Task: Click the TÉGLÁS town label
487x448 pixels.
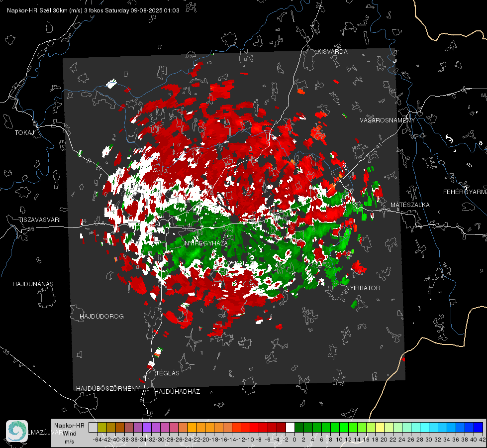Action: click(x=168, y=373)
